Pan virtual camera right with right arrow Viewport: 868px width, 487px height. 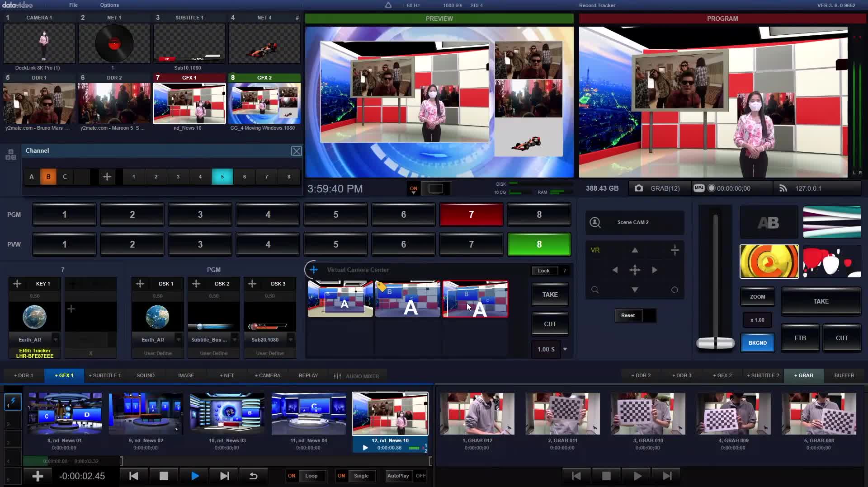655,270
